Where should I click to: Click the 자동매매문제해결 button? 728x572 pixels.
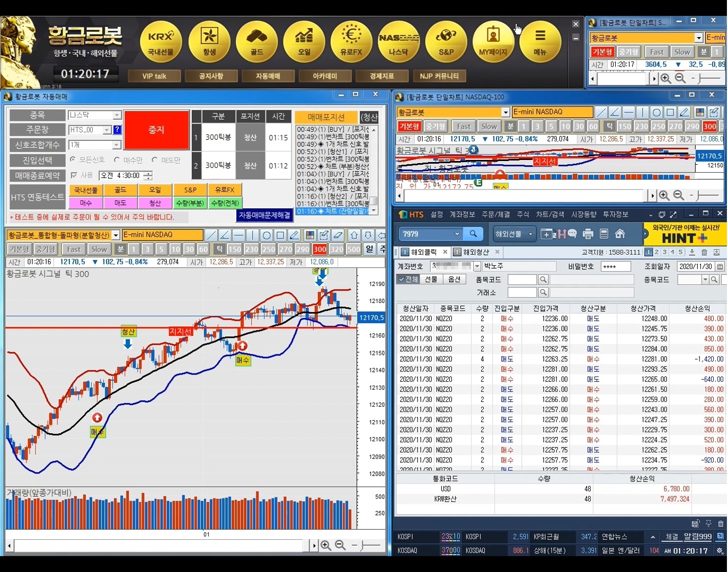pos(264,215)
